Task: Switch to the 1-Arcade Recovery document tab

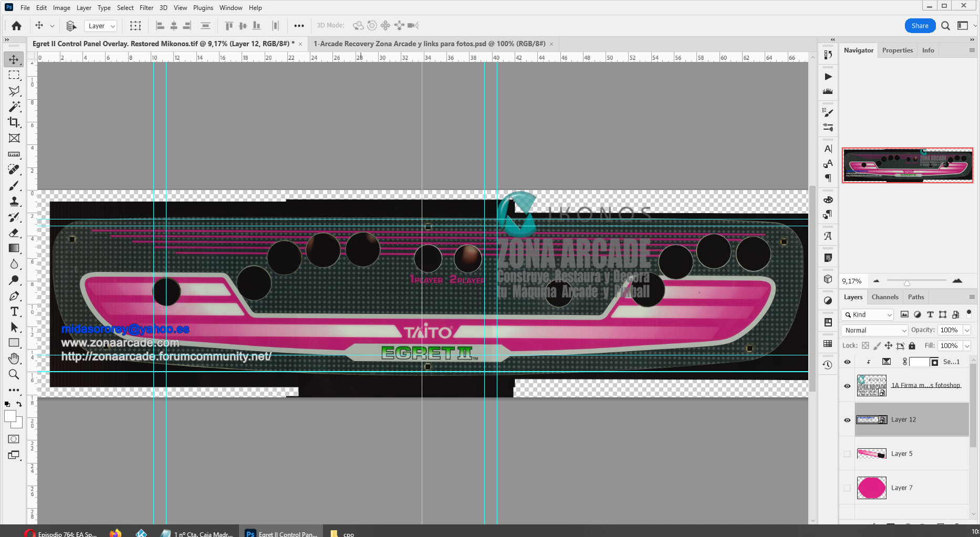Action: pyautogui.click(x=429, y=44)
